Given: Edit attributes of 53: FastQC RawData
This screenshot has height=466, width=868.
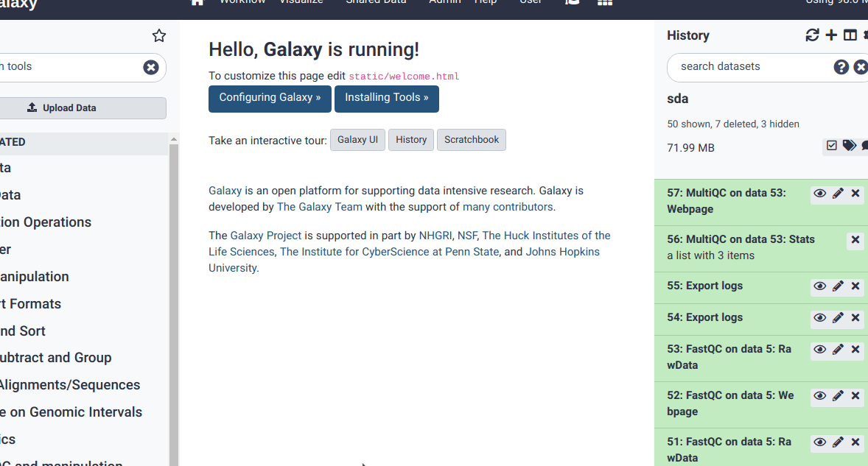Looking at the screenshot, I should pos(838,350).
